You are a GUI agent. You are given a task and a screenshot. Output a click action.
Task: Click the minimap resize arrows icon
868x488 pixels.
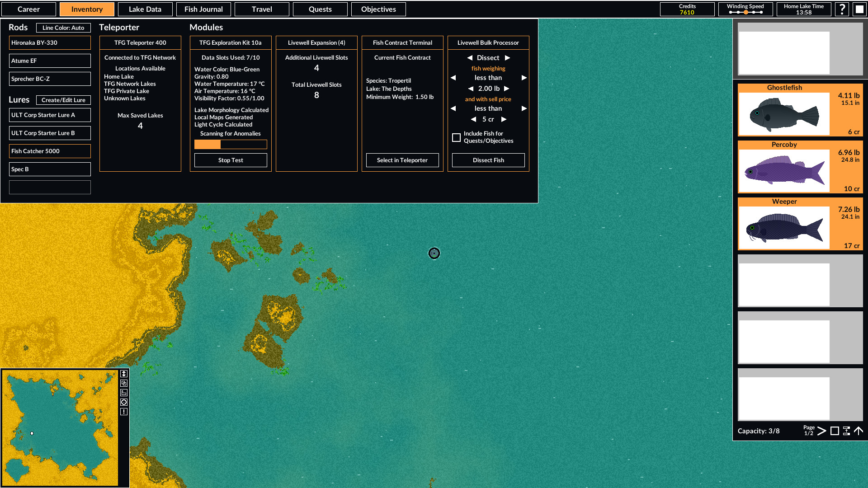(x=124, y=374)
